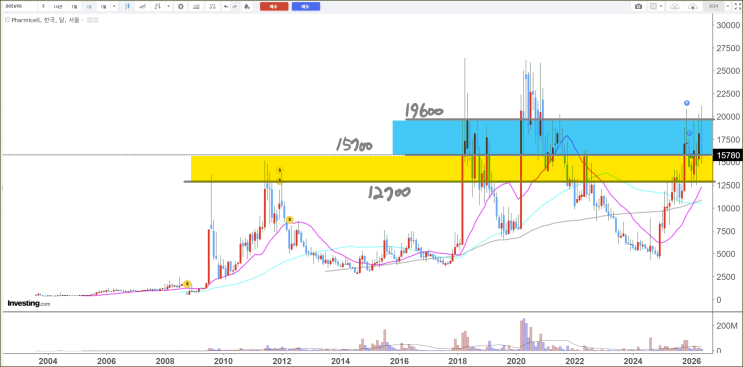Click the yellow S marker near 2009

coord(187,284)
